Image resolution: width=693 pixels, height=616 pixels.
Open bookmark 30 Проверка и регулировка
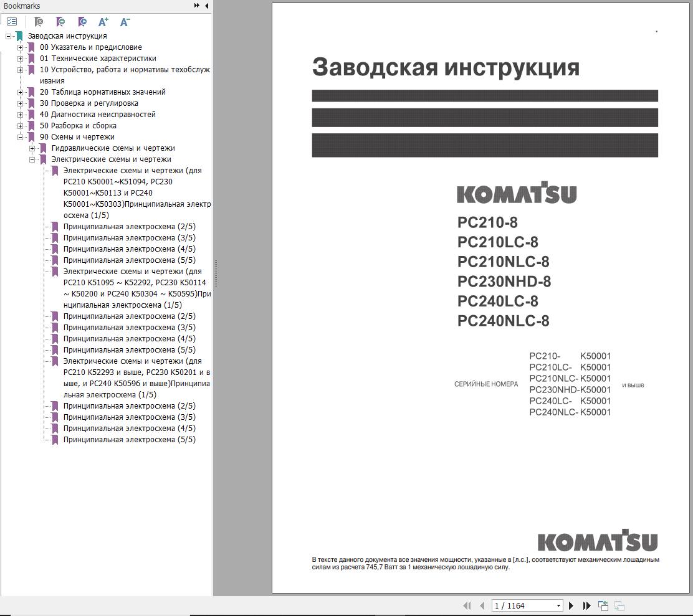[89, 103]
